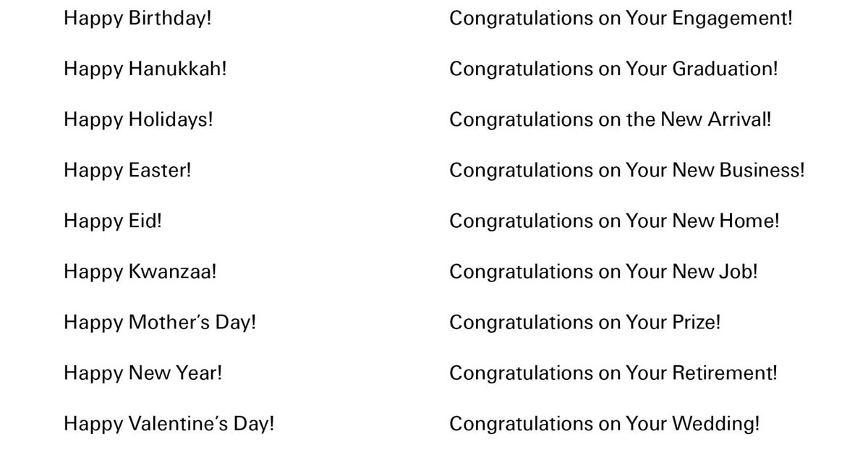Select the "Happy Birthday!" greeting

(x=137, y=18)
